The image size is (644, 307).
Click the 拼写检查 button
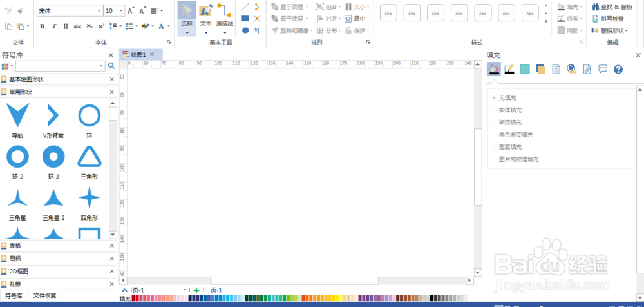[x=608, y=19]
